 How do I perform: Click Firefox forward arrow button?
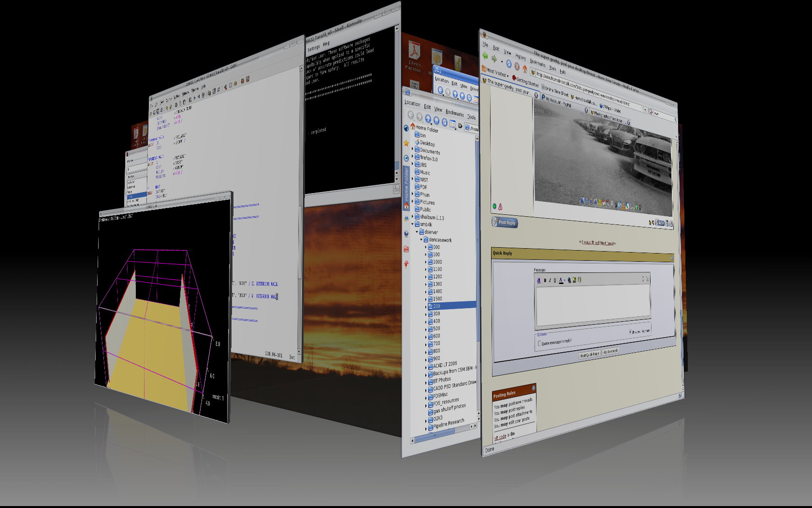coord(494,59)
